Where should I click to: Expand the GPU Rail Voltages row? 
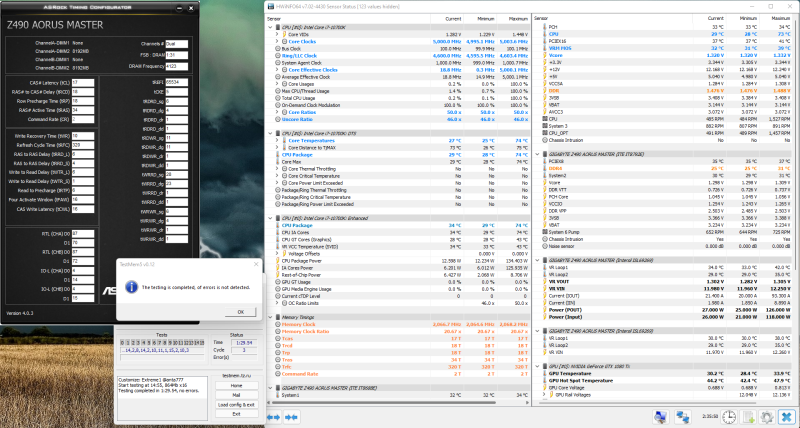544,395
